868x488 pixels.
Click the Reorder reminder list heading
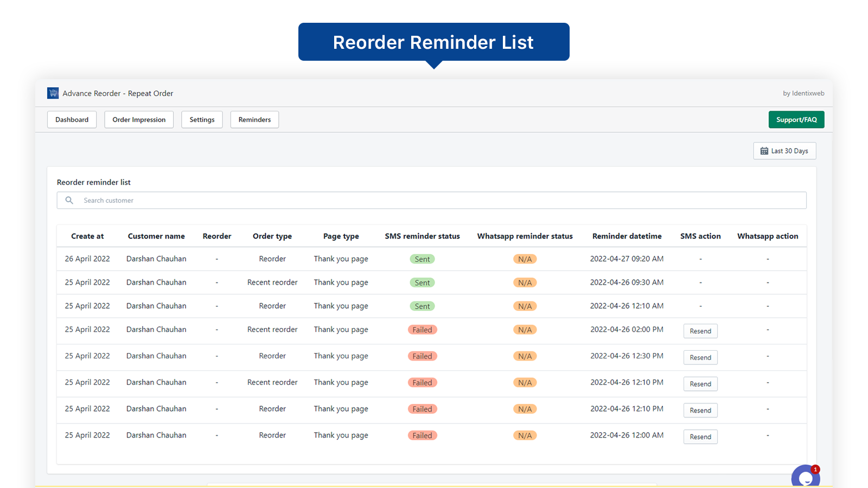click(94, 182)
